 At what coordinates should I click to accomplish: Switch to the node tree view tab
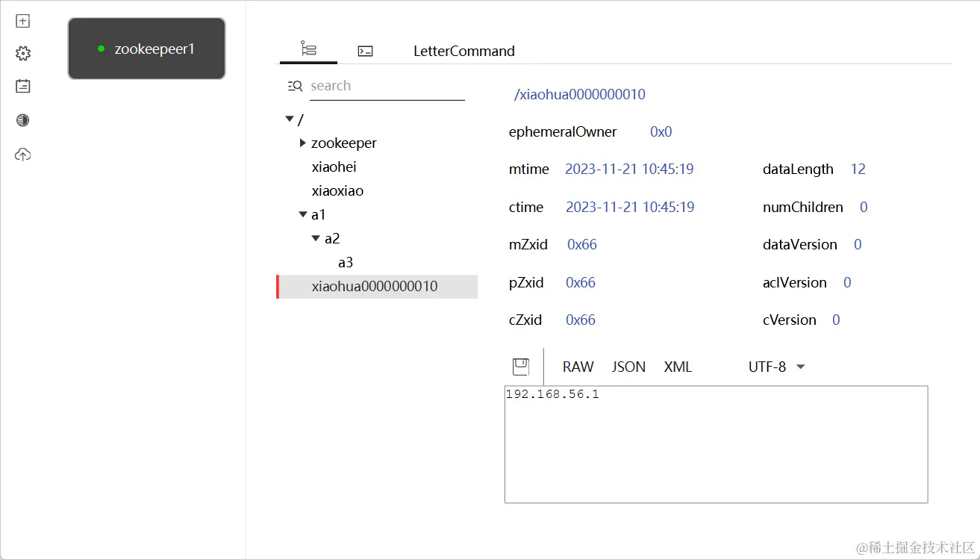pos(308,49)
